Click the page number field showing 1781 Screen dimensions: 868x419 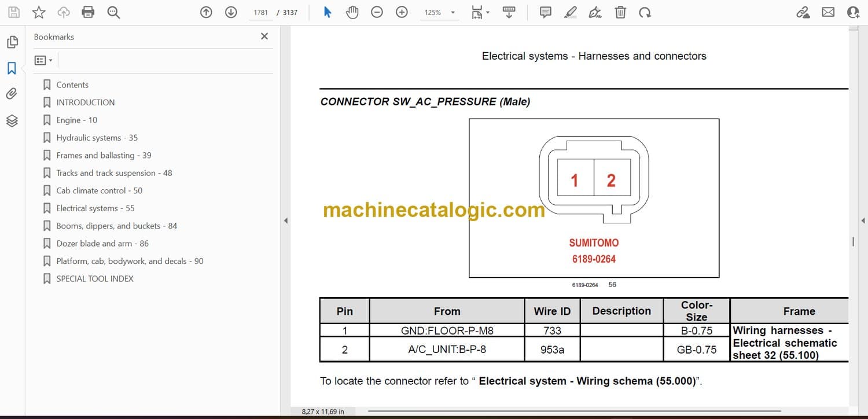tap(261, 12)
